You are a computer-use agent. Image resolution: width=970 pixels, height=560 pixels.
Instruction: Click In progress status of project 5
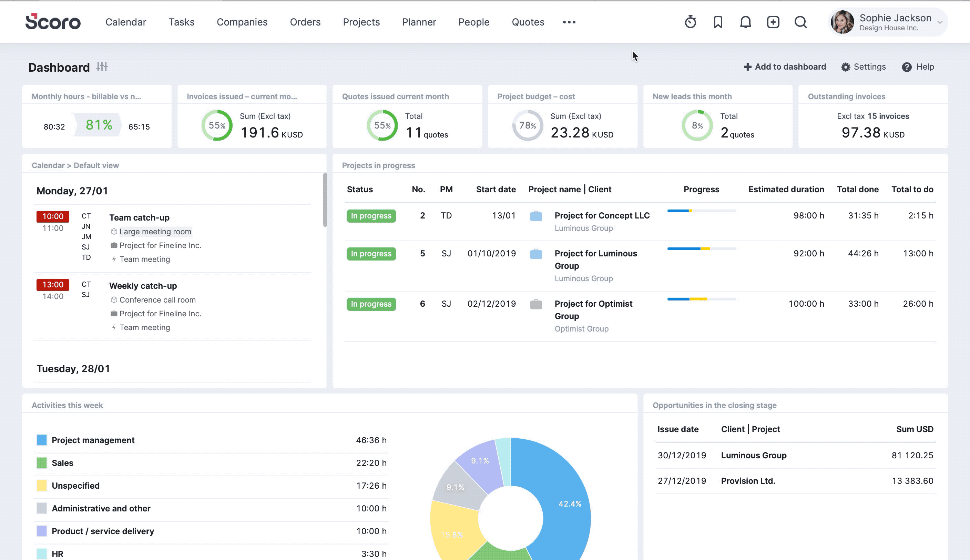[371, 254]
